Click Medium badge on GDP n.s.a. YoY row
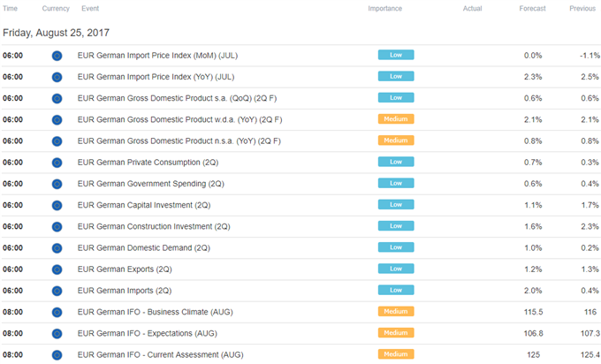 [396, 140]
